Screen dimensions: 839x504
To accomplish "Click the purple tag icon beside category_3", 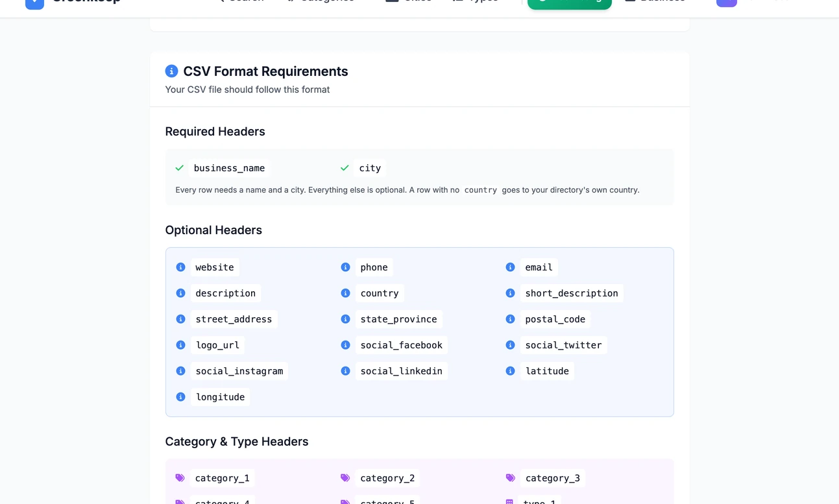I will point(511,478).
